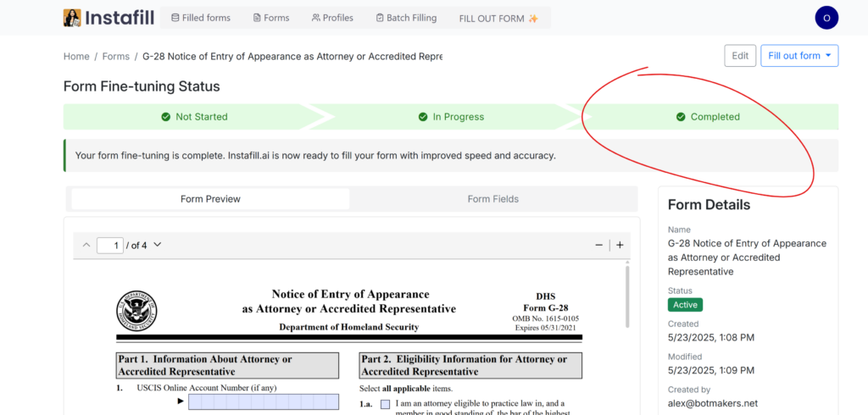Click the Active status badge
868x415 pixels.
(685, 305)
